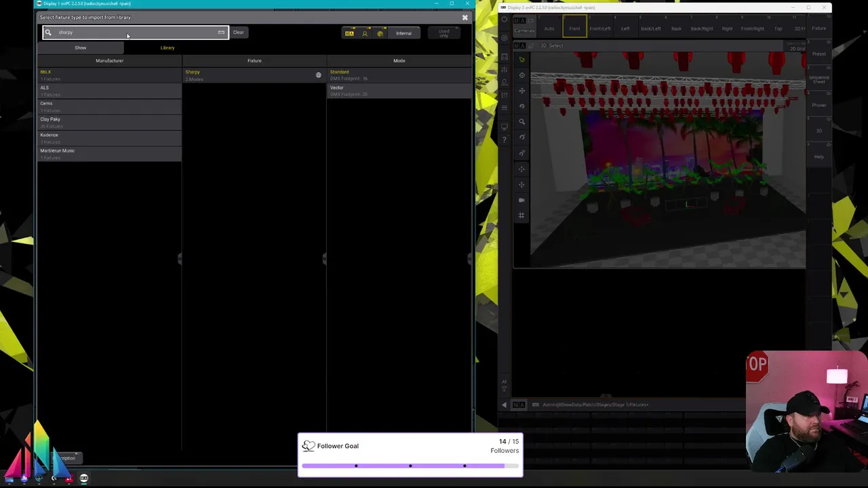
Task: Click the MA icon in 3D Select title bar
Action: (x=519, y=45)
